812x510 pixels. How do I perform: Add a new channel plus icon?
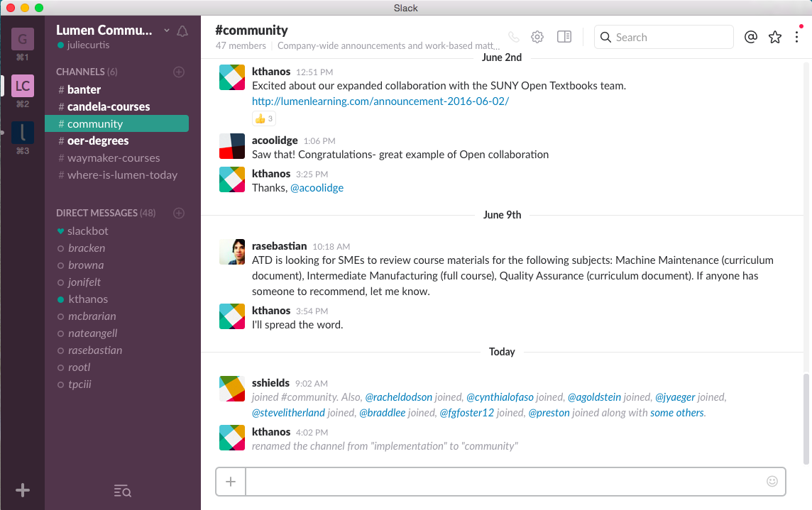point(179,72)
